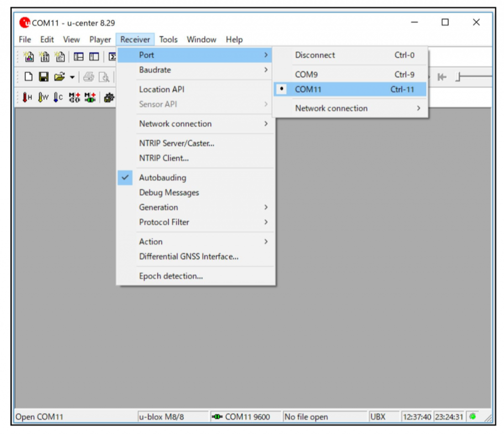Select COM11 port radio entry

pyautogui.click(x=350, y=89)
